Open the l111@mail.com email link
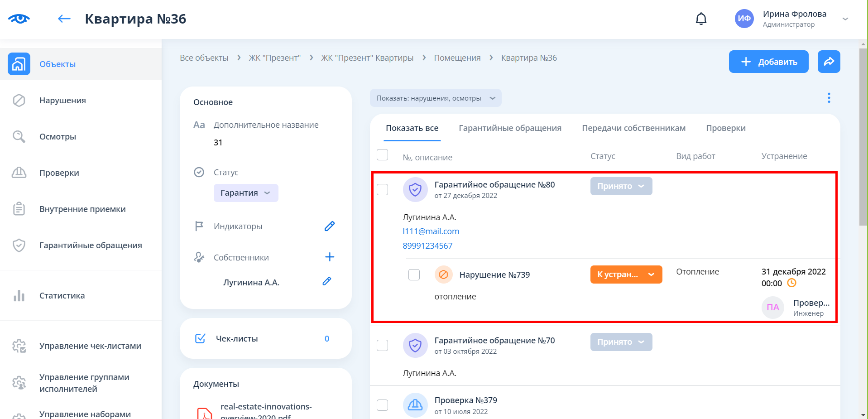This screenshot has height=419, width=868. [431, 231]
